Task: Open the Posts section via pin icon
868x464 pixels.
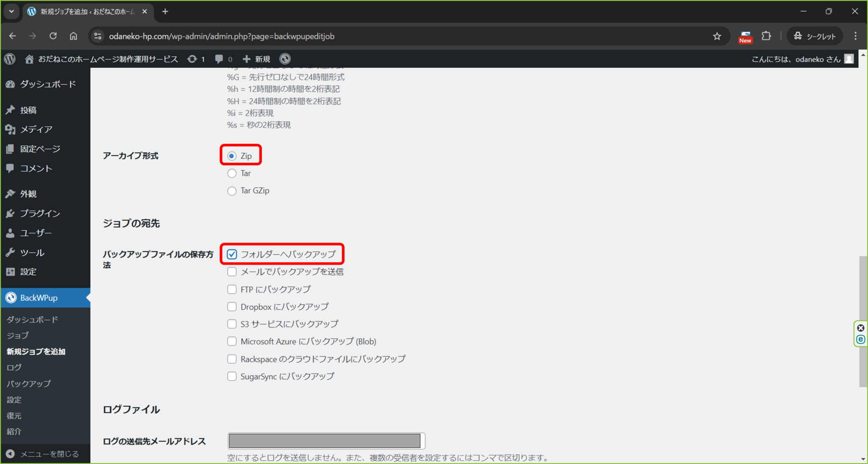Action: (11, 110)
